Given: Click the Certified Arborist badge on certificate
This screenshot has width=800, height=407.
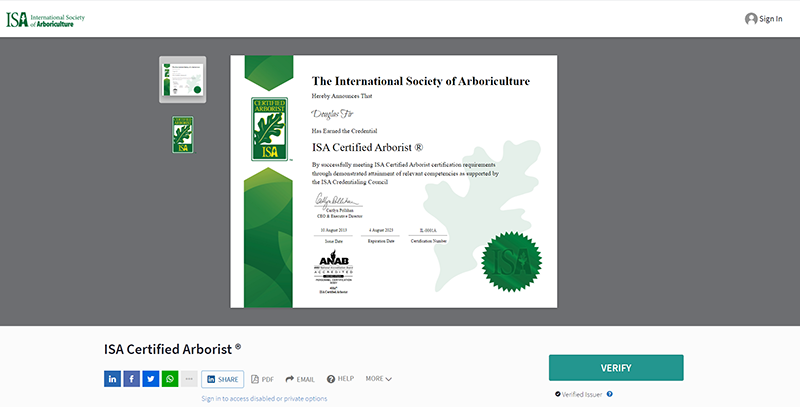Looking at the screenshot, I should coord(269,129).
